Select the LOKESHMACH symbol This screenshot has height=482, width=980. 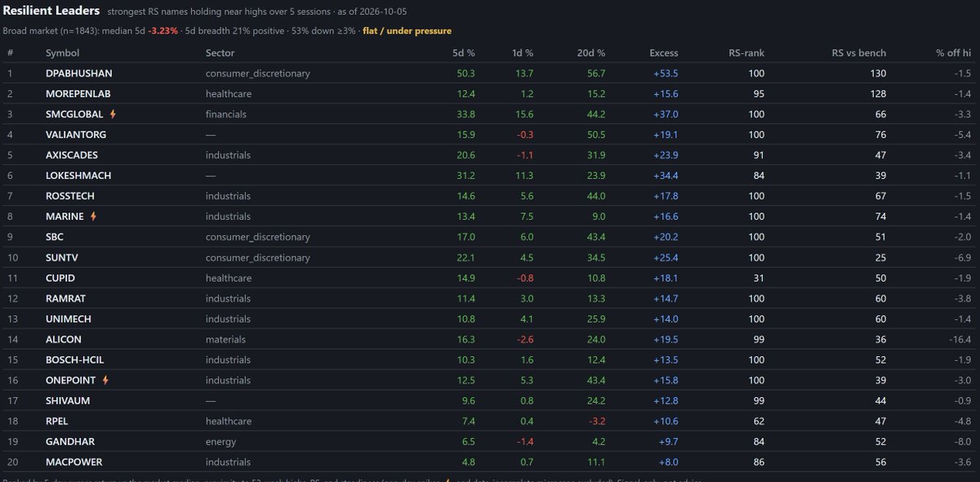[78, 176]
